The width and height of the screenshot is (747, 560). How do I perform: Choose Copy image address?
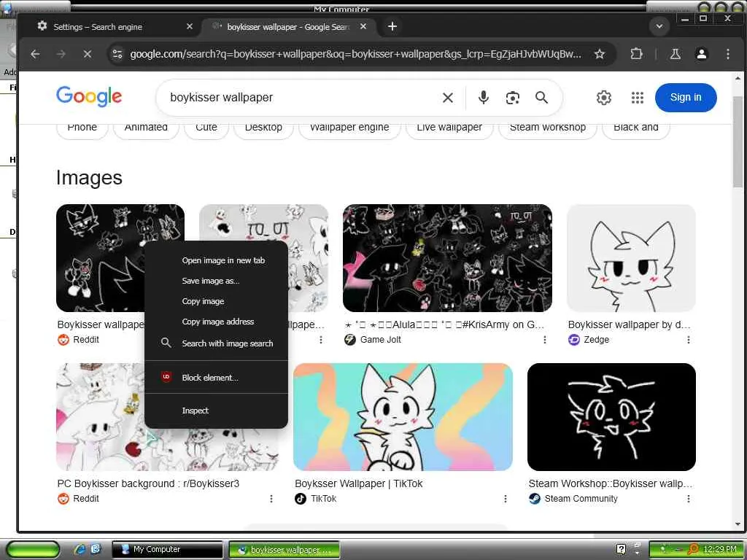pyautogui.click(x=217, y=322)
